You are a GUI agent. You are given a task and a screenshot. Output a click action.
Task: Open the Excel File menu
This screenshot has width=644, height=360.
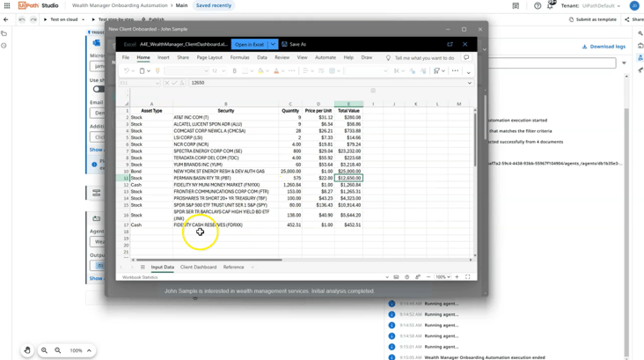coord(126,57)
